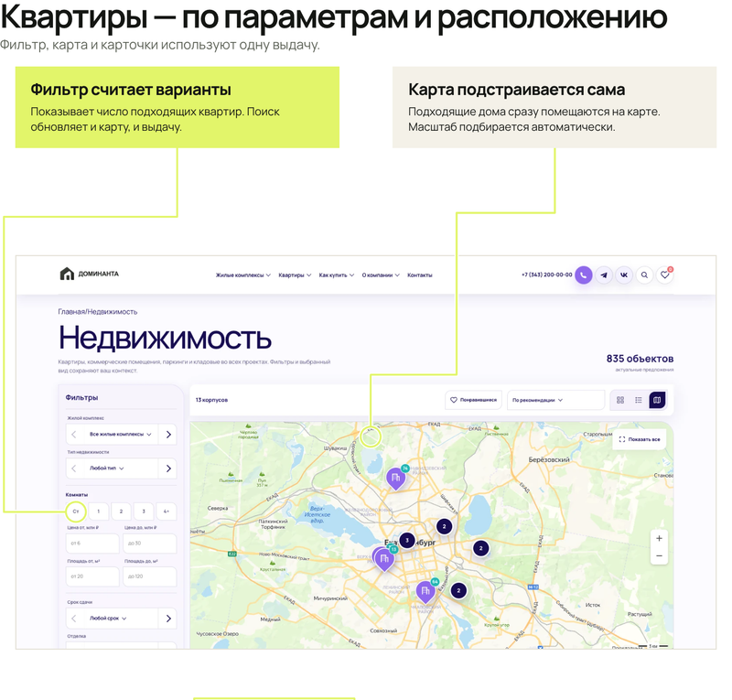Click the easternmost cluster 2 marker
The height and width of the screenshot is (700, 732).
[481, 548]
